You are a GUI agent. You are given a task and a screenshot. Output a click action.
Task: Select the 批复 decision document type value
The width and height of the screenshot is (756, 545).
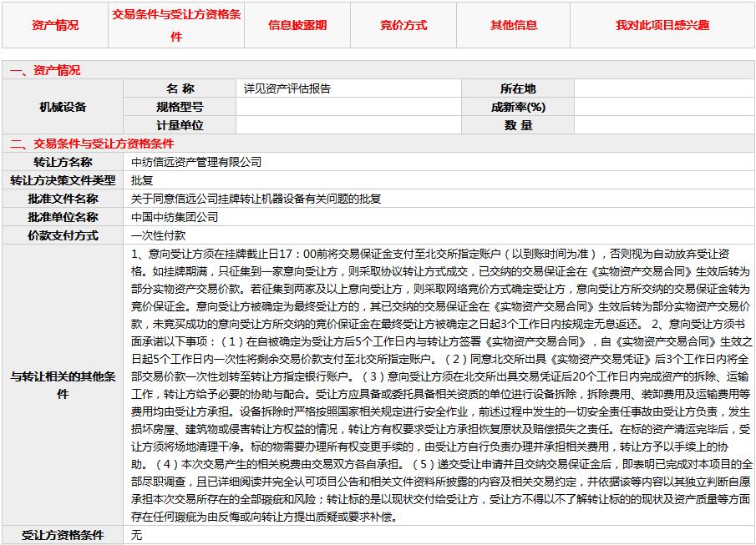pos(142,180)
